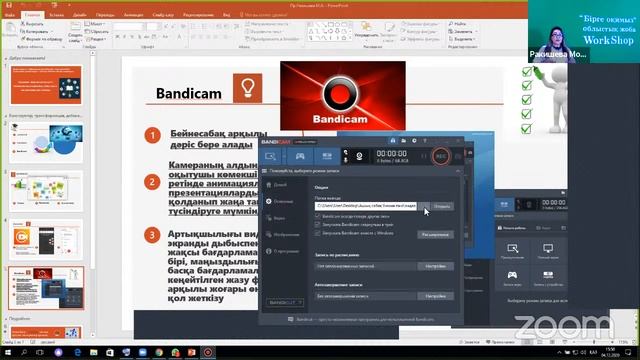
Task: Open Google Chrome from the taskbar
Action: 159,352
